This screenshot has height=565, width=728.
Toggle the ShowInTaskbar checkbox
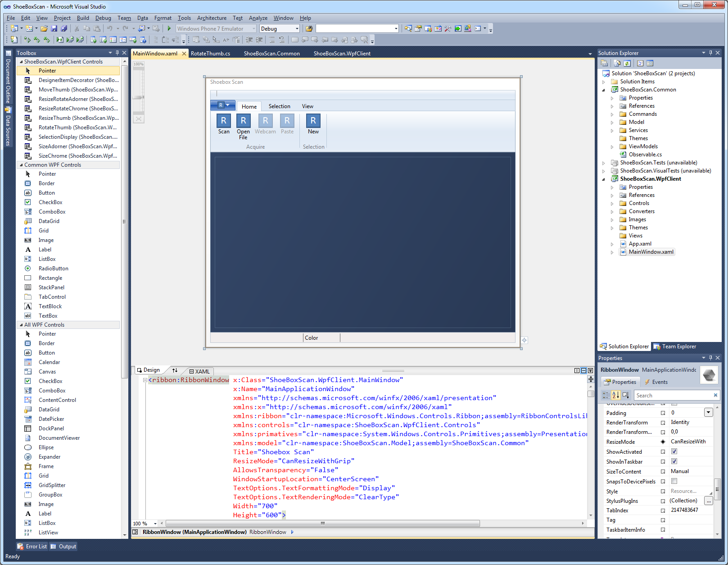[x=674, y=461]
